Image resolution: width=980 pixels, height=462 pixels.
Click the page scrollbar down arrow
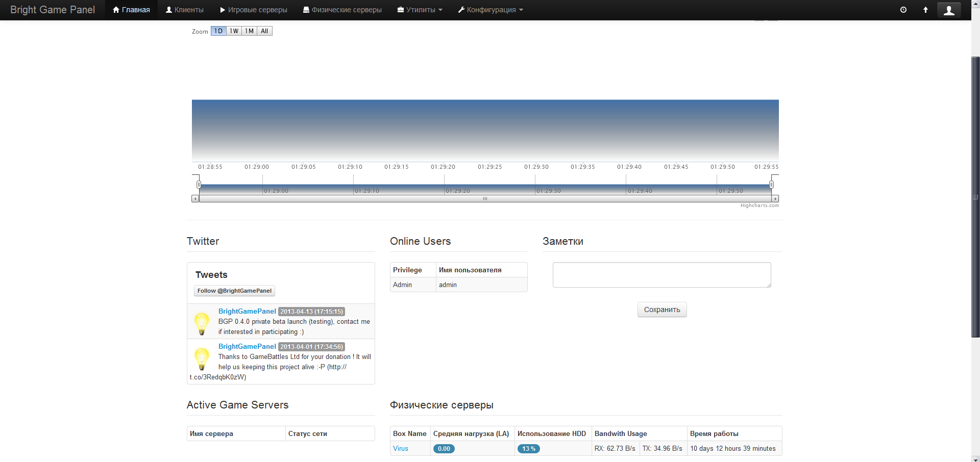(x=975, y=458)
